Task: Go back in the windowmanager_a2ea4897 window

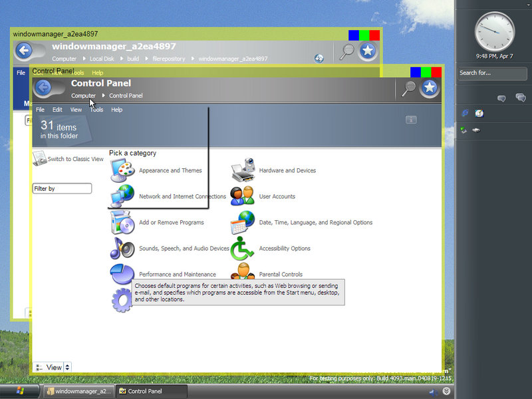Action: [24, 51]
